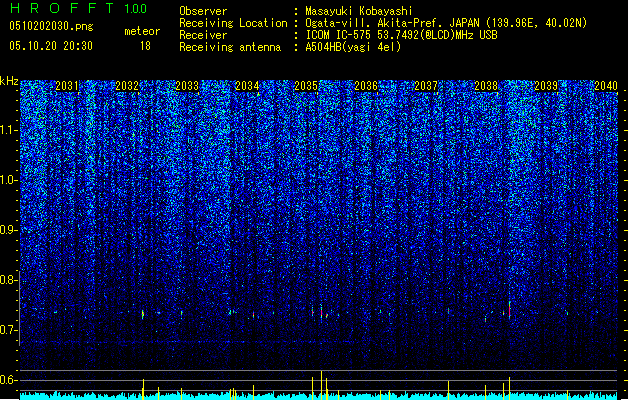Click the 2031 time marker
629x400 pixels.
[x=67, y=86]
